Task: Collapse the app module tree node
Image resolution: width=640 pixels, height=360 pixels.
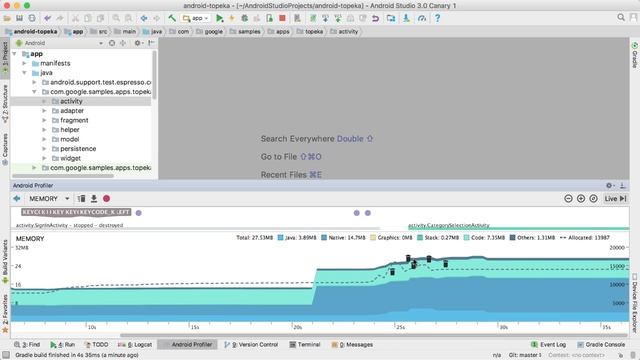Action: click(15, 54)
